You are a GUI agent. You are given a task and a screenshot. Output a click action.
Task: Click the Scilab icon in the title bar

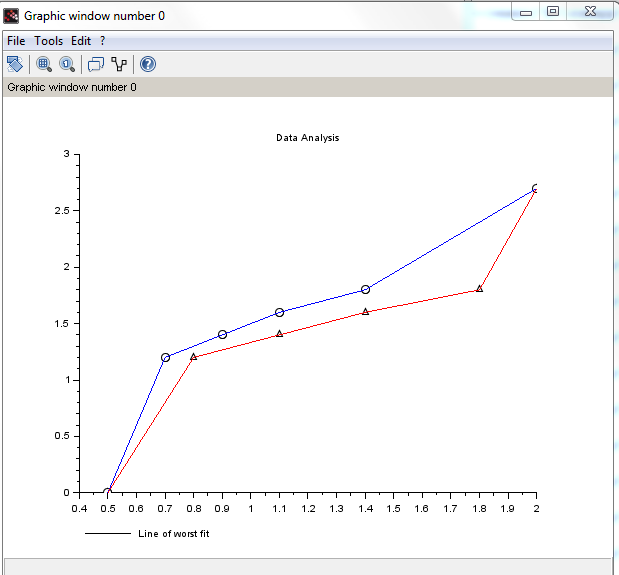coord(11,16)
